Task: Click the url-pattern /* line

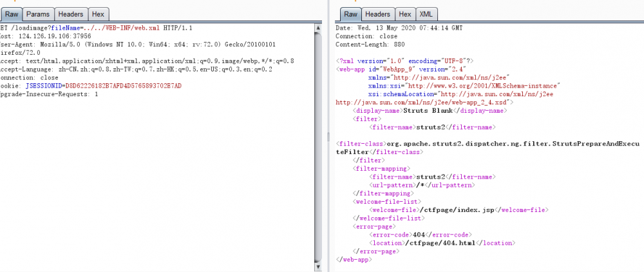Action: [x=421, y=185]
